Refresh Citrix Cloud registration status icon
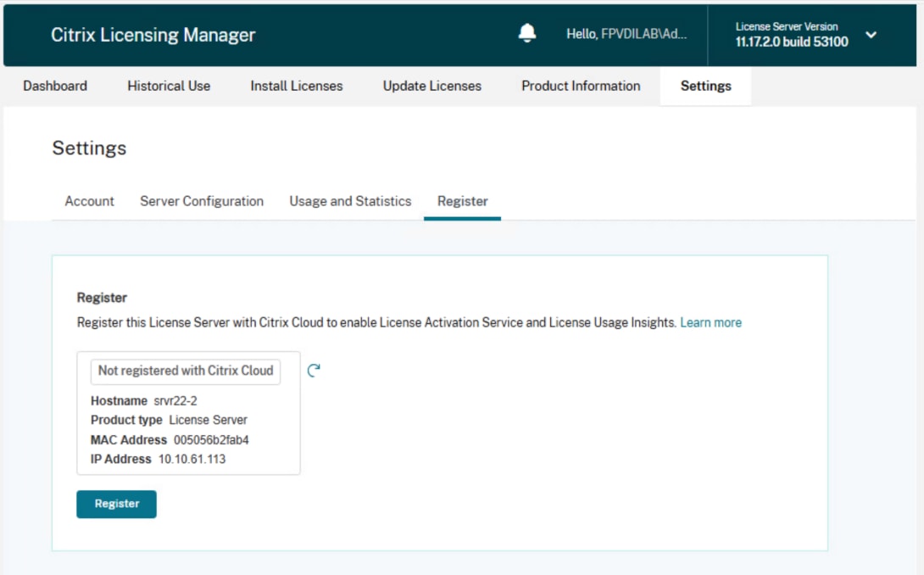 [314, 371]
